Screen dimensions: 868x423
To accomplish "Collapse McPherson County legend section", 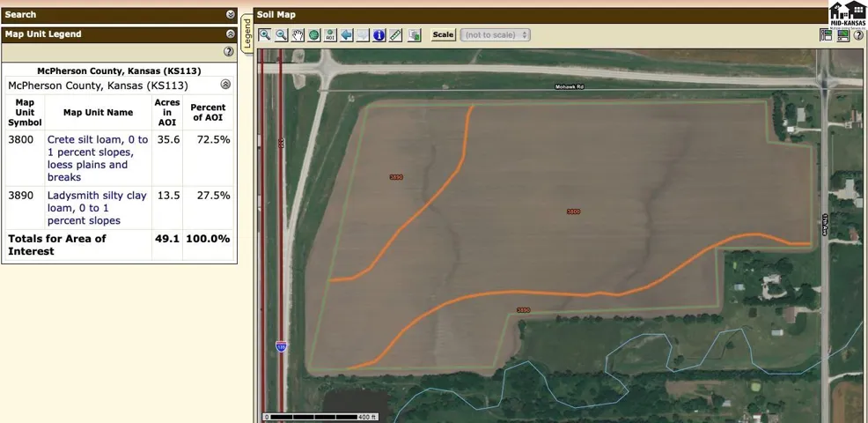I will coord(225,85).
